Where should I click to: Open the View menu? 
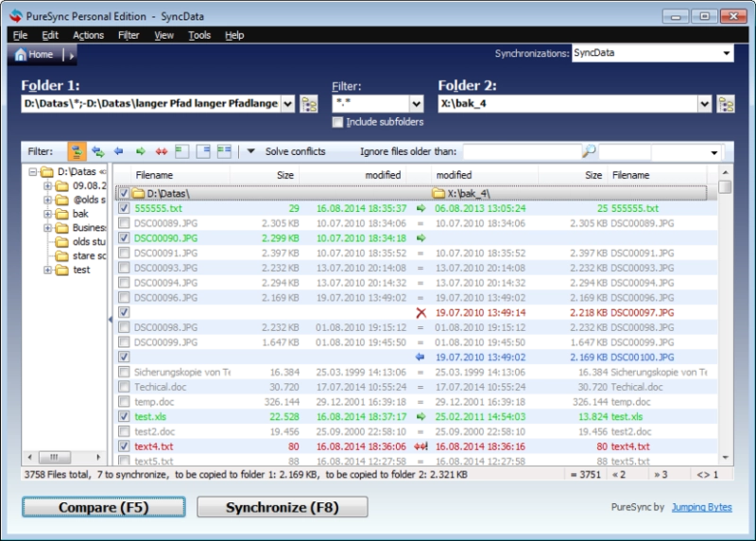coord(163,35)
